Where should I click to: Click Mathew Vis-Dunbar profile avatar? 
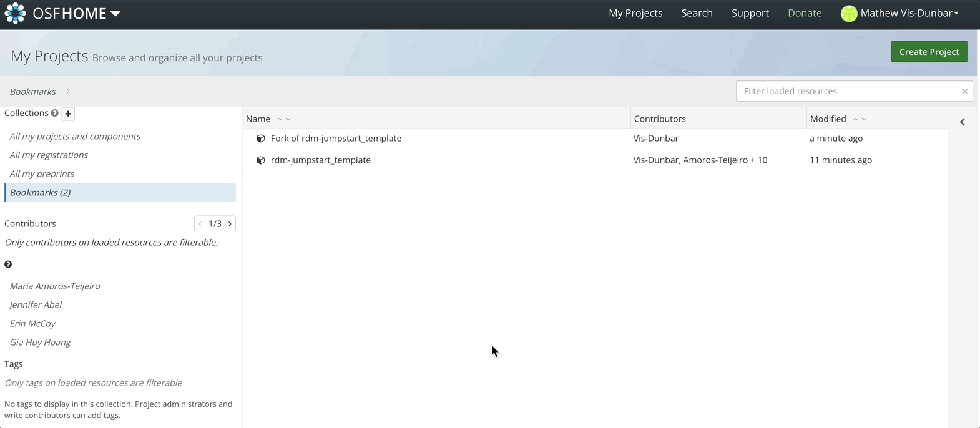click(849, 14)
